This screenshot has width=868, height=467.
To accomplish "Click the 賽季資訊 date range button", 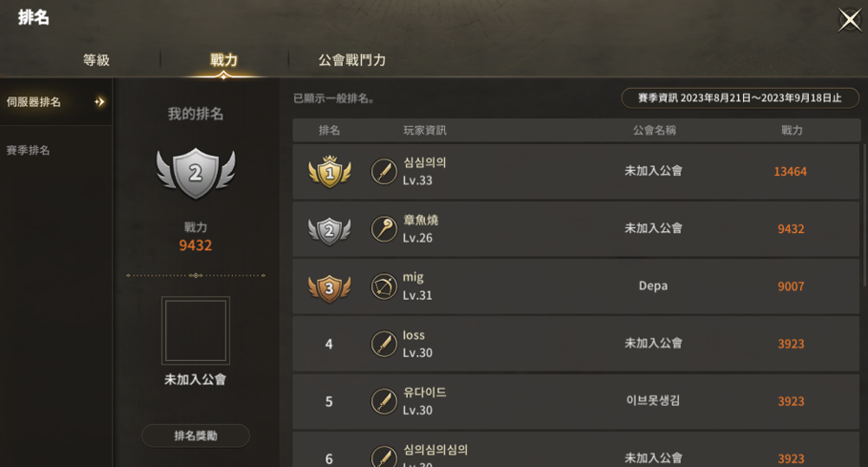I will pos(740,98).
